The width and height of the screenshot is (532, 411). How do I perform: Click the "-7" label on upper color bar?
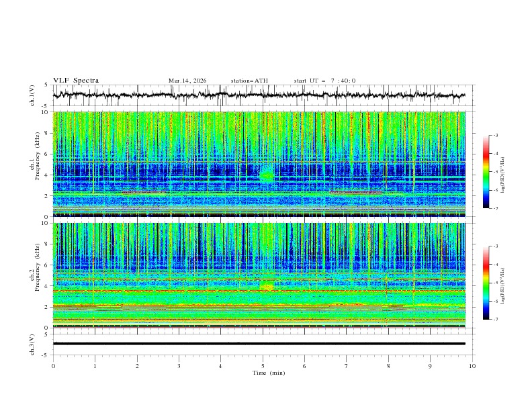[495, 208]
